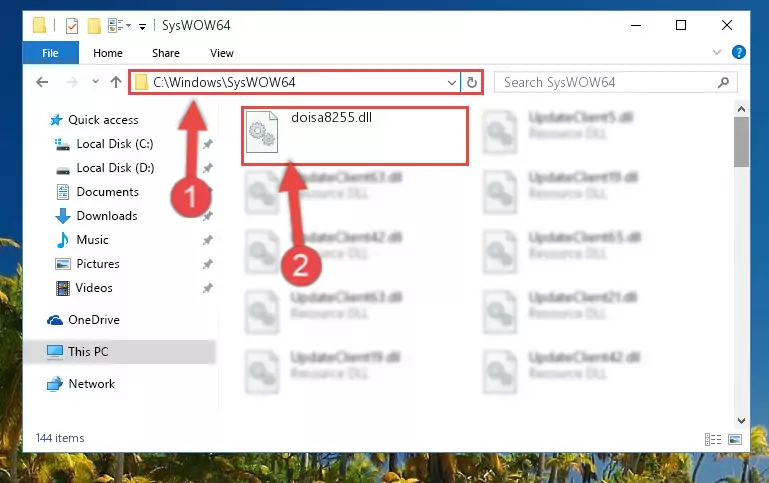Click the folder icon inside address bar
The image size is (769, 483).
coord(141,82)
